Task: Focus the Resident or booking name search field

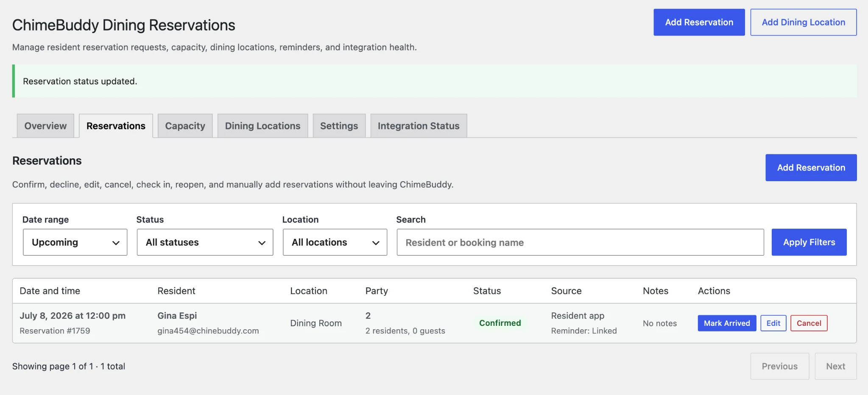Action: click(x=580, y=242)
